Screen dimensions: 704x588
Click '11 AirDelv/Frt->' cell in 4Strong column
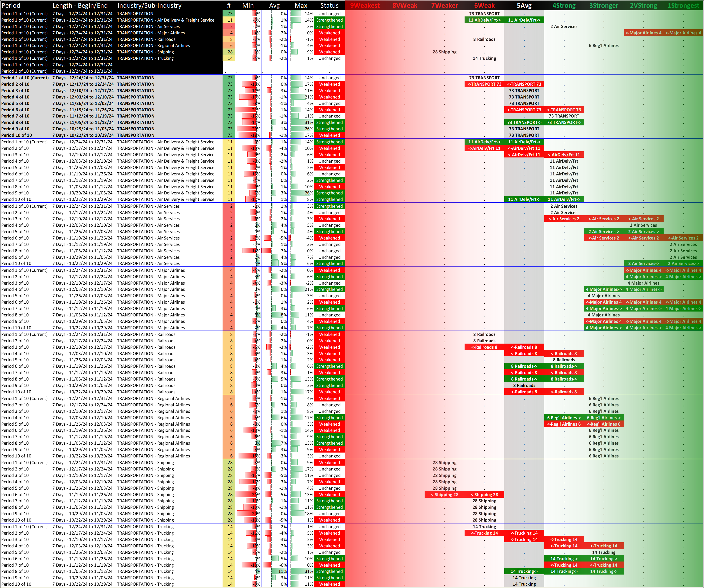click(x=564, y=199)
